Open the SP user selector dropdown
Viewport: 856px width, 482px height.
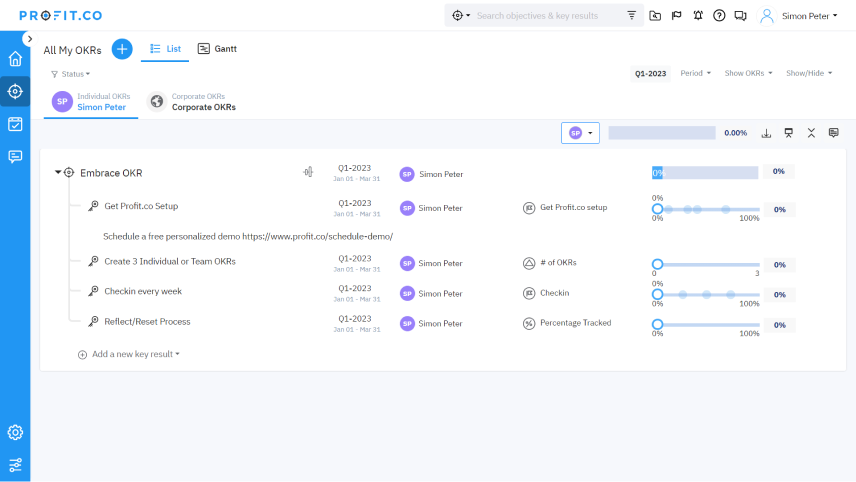coord(580,133)
